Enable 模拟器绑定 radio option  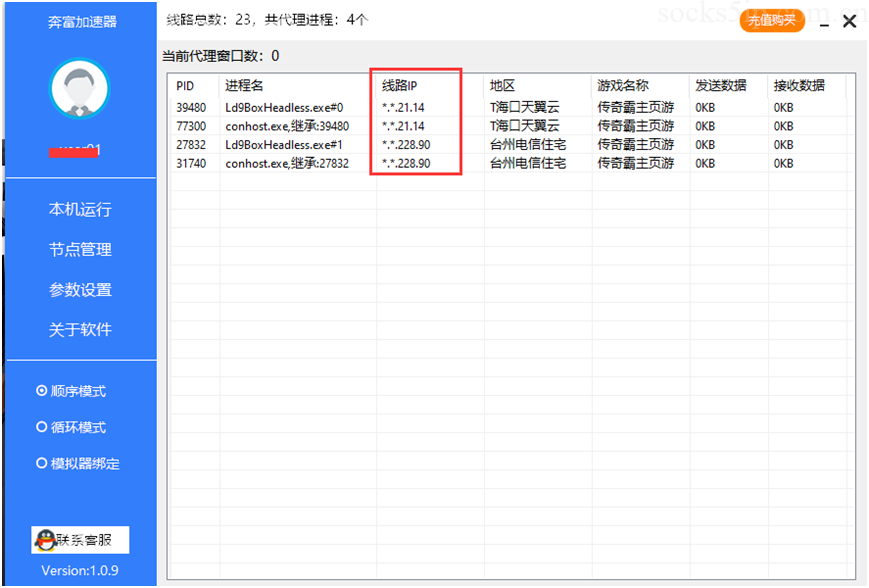coord(42,463)
